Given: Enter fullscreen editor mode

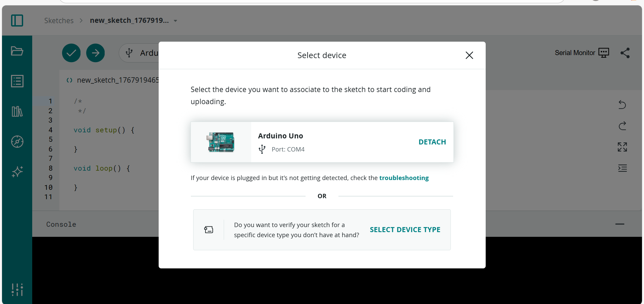Looking at the screenshot, I should click(x=622, y=147).
